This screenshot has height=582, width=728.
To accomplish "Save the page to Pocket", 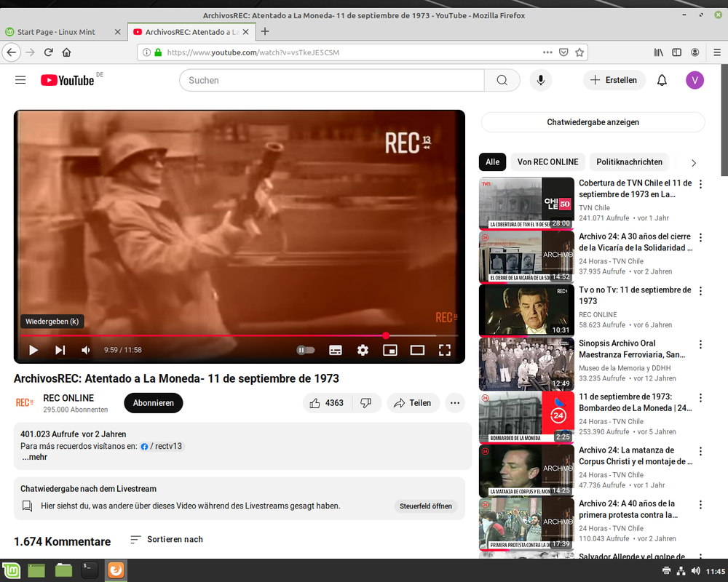I will coord(563,52).
